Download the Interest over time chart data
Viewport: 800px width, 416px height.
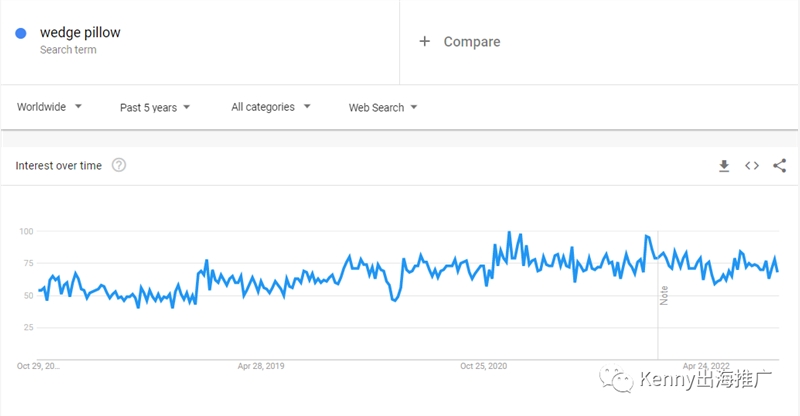click(723, 166)
